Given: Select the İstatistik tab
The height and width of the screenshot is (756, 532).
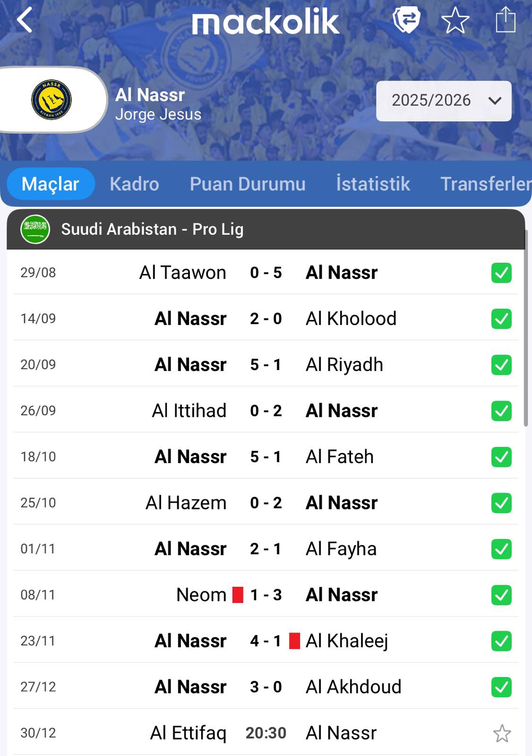Looking at the screenshot, I should pos(373,184).
